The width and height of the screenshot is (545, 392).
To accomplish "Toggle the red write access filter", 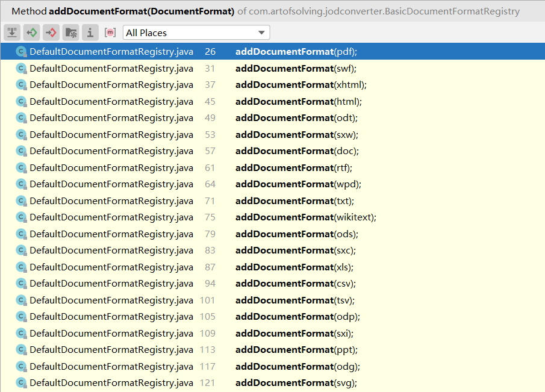I will 51,33.
